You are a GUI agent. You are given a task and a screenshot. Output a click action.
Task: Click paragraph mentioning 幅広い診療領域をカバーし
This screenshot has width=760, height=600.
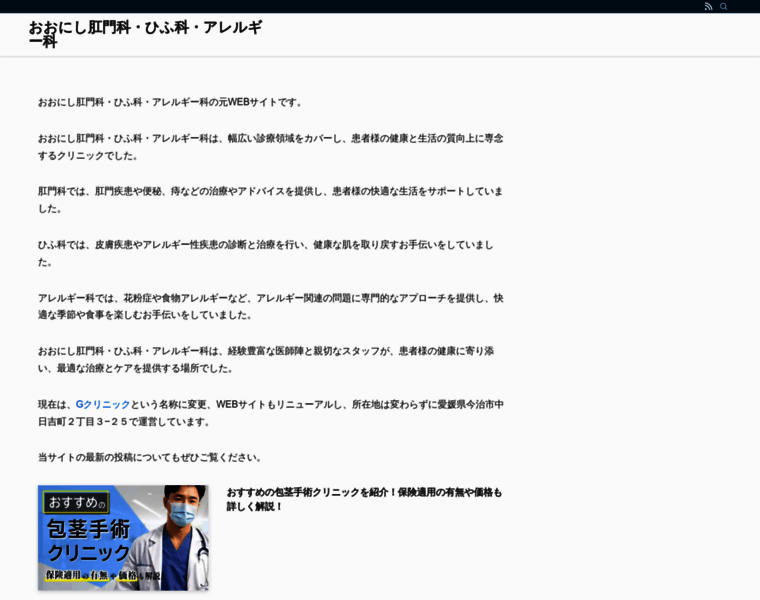coord(270,147)
